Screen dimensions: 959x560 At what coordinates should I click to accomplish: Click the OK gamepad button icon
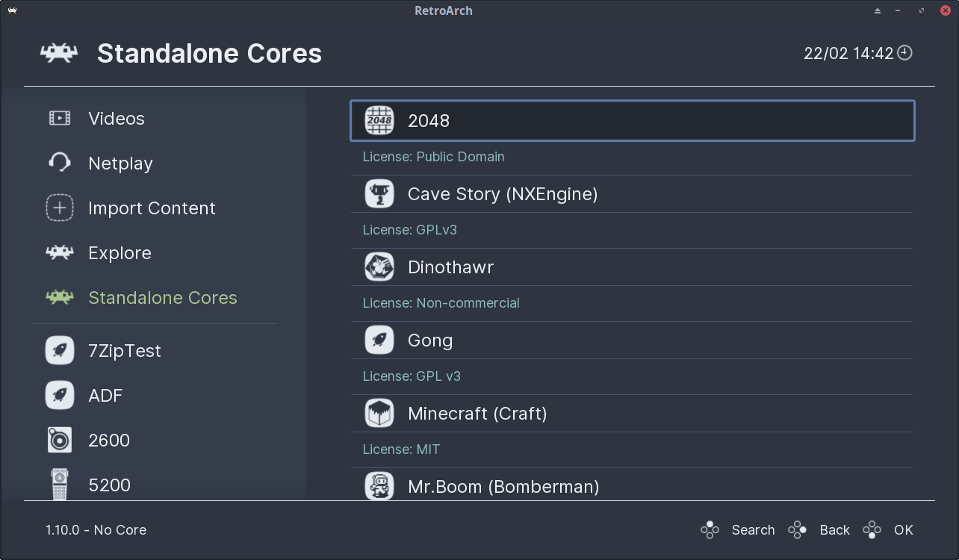[872, 530]
